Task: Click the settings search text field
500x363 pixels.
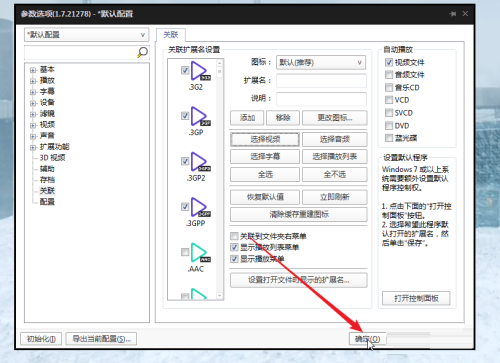Action: [x=81, y=52]
